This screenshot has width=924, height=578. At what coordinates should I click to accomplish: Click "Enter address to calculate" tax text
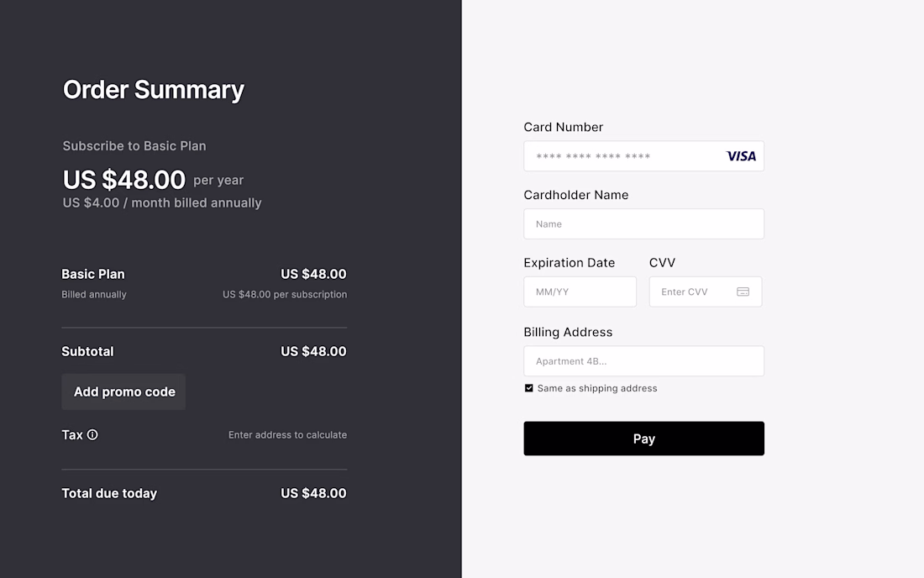pyautogui.click(x=287, y=435)
